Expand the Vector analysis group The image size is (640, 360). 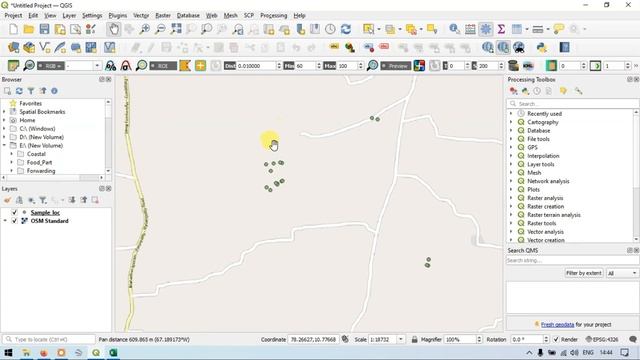pos(511,232)
